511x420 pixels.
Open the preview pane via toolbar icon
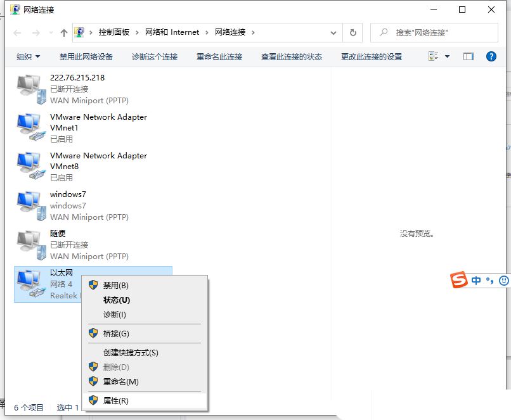pos(469,56)
